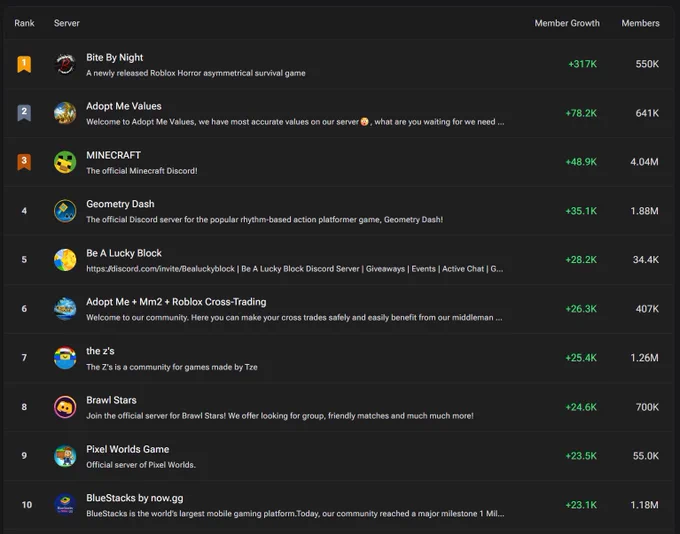Click the Roblox Horror survival game description
The height and width of the screenshot is (534, 680).
pos(196,73)
